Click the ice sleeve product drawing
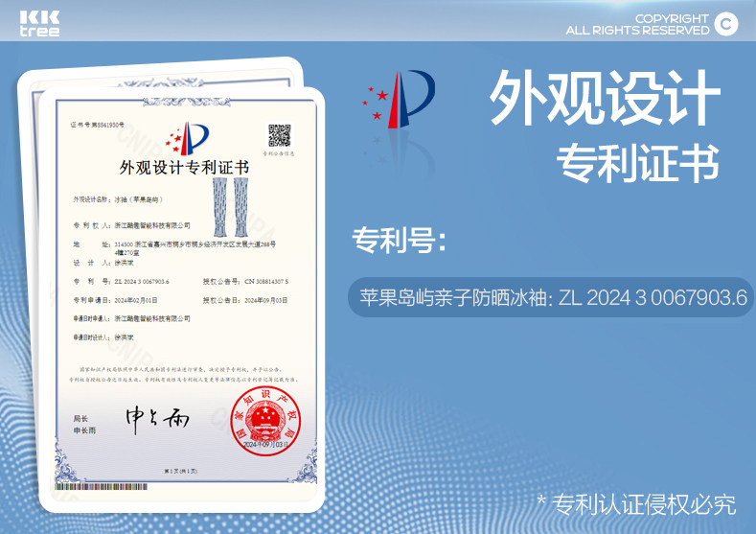756x534 pixels. pyautogui.click(x=231, y=206)
